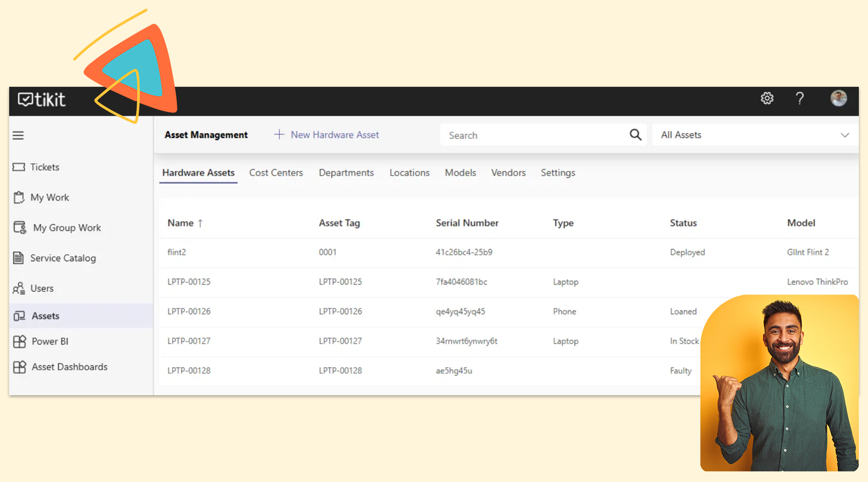Open the Power BI section
This screenshot has height=482, width=868.
(x=50, y=341)
